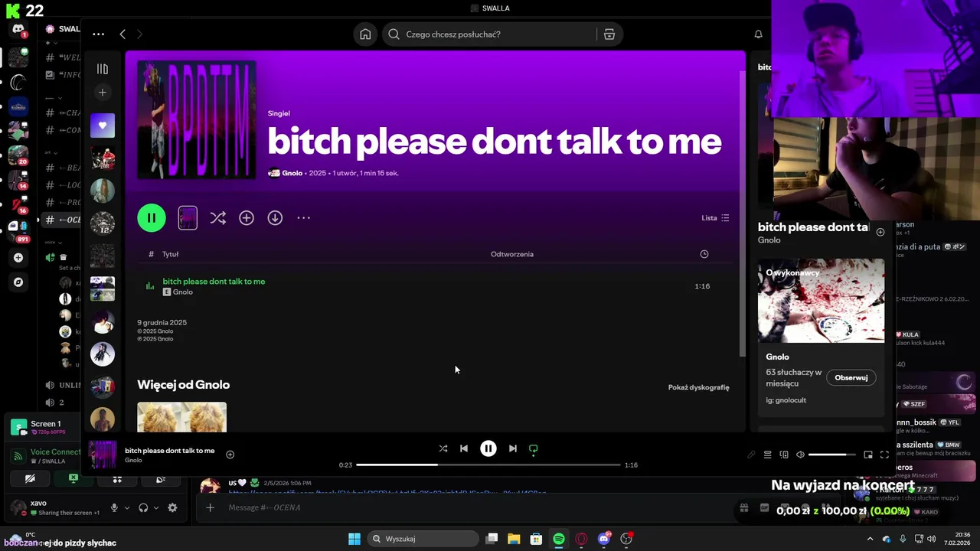This screenshot has width=980, height=551.
Task: Sort by the Tytuł column header
Action: [170, 254]
